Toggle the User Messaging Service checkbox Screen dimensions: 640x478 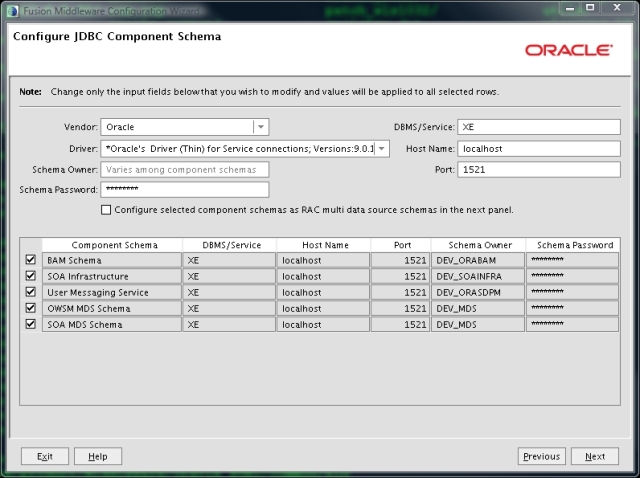31,292
